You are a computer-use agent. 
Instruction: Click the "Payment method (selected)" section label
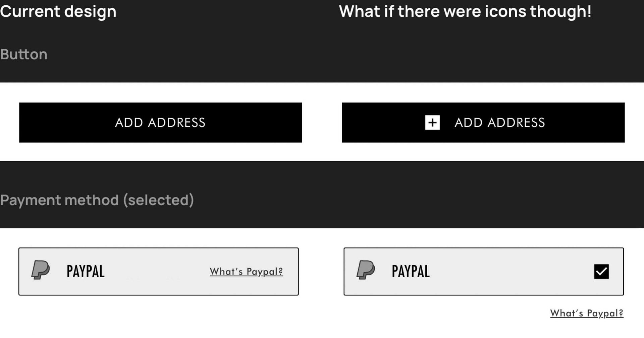pyautogui.click(x=97, y=200)
